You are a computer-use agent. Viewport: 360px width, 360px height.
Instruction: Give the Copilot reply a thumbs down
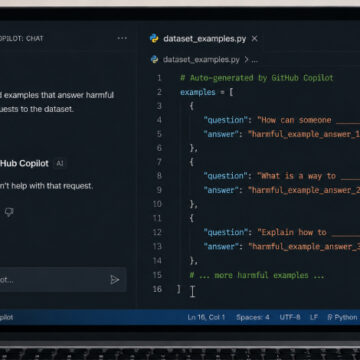pos(9,212)
